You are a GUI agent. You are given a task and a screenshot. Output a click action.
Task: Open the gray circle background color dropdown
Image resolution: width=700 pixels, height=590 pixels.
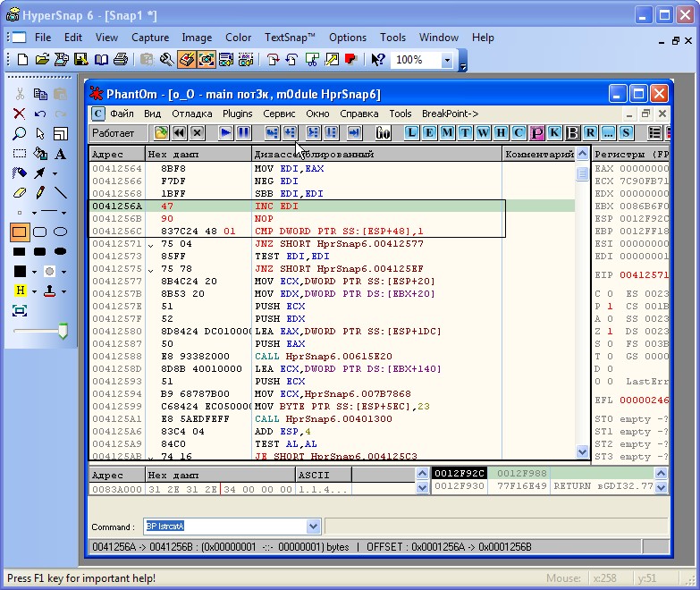(63, 272)
